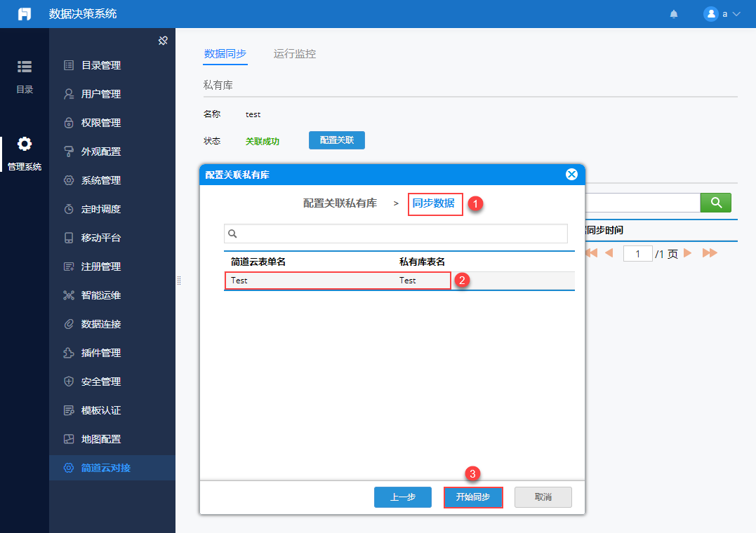Viewport: 756px width, 533px height.
Task: Go to next page arrow
Action: (688, 253)
